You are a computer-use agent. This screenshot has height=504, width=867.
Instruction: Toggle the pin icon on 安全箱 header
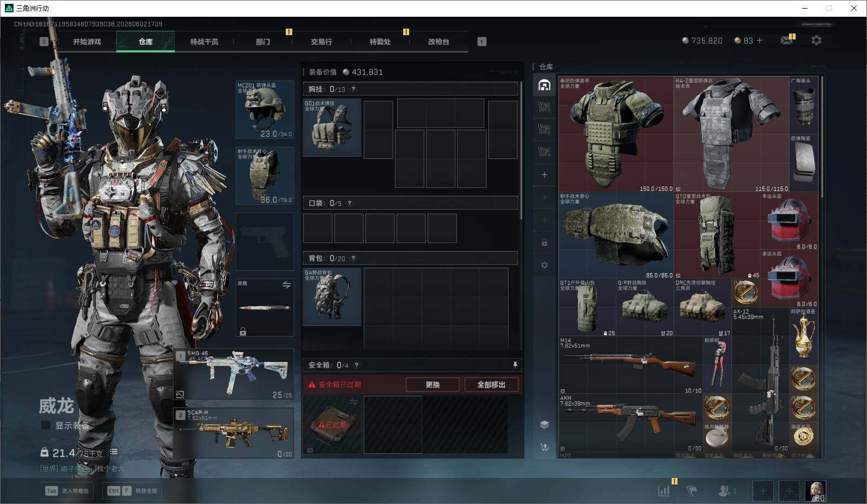515,365
